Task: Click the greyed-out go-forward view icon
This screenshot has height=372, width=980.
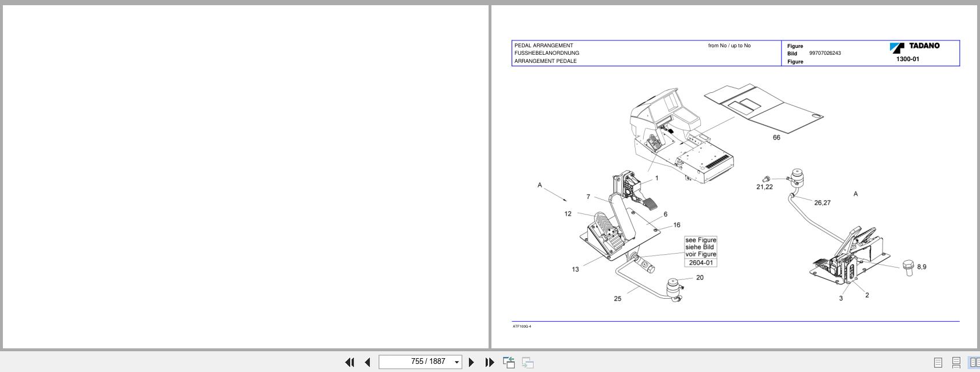Action: pos(528,362)
